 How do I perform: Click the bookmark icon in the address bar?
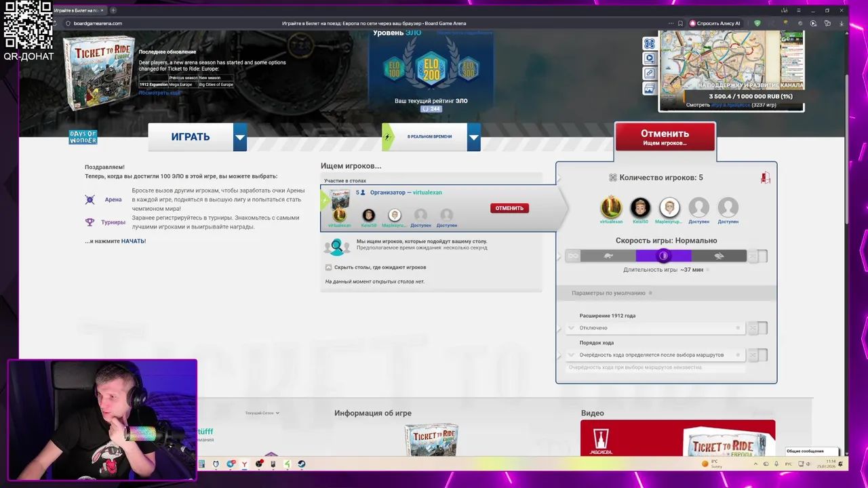coord(680,23)
